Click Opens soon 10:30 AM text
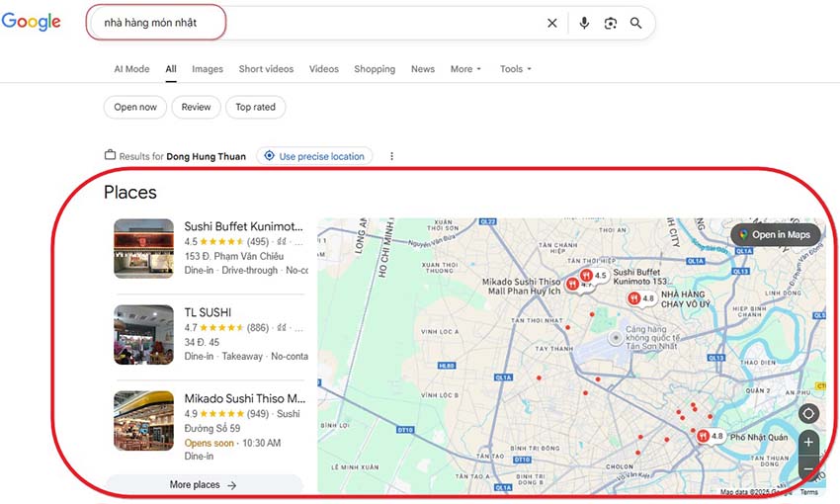The height and width of the screenshot is (504, 840). coord(232,443)
